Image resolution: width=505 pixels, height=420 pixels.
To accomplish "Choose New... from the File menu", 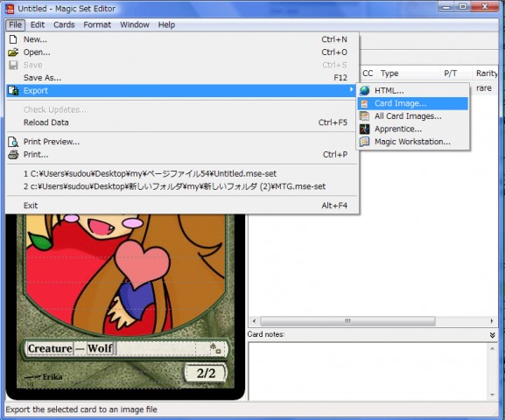I will pyautogui.click(x=182, y=39).
